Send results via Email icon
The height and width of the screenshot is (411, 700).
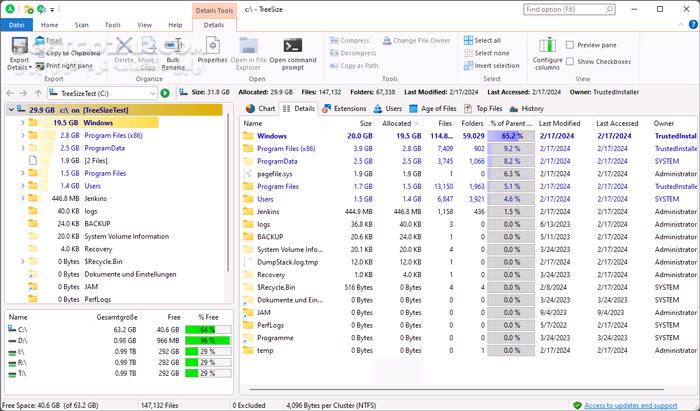(x=40, y=41)
